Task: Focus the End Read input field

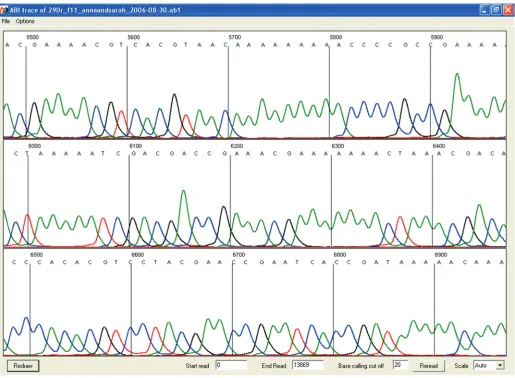Action: coord(307,365)
